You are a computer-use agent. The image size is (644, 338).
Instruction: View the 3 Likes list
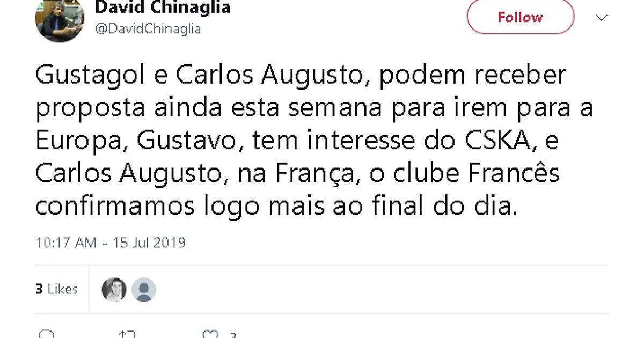(56, 289)
